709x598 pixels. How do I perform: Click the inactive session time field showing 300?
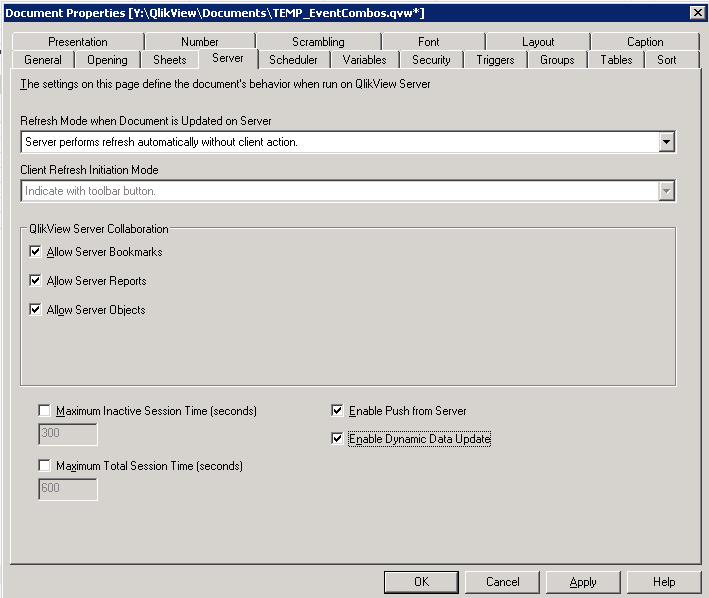(68, 434)
